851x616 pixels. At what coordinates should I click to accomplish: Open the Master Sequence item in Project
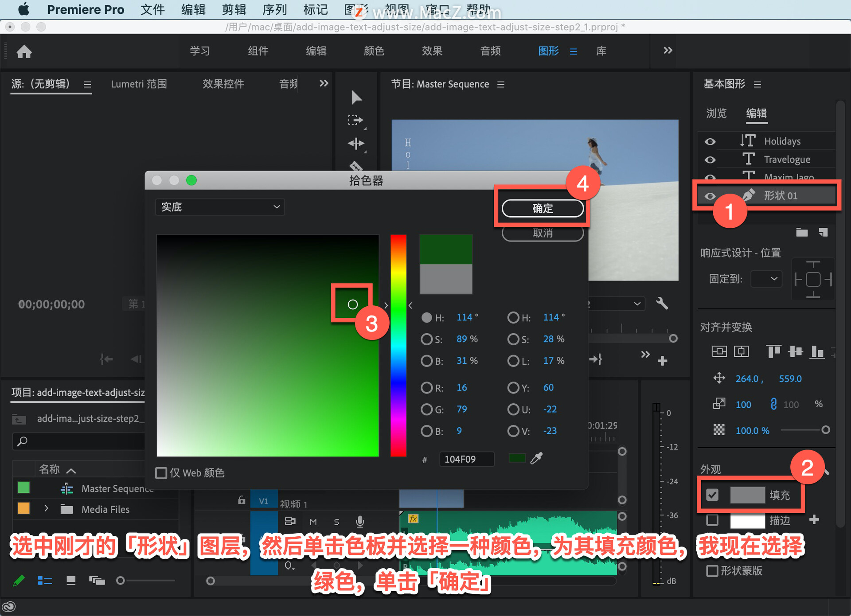(x=117, y=489)
